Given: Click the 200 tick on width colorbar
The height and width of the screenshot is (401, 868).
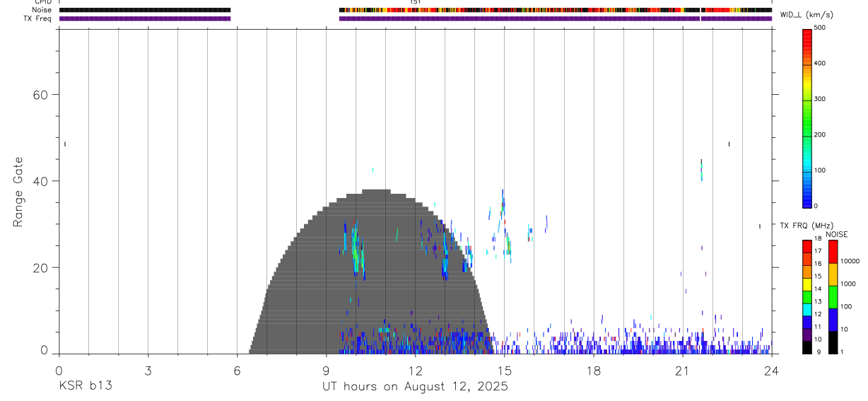Looking at the screenshot, I should click(x=820, y=135).
